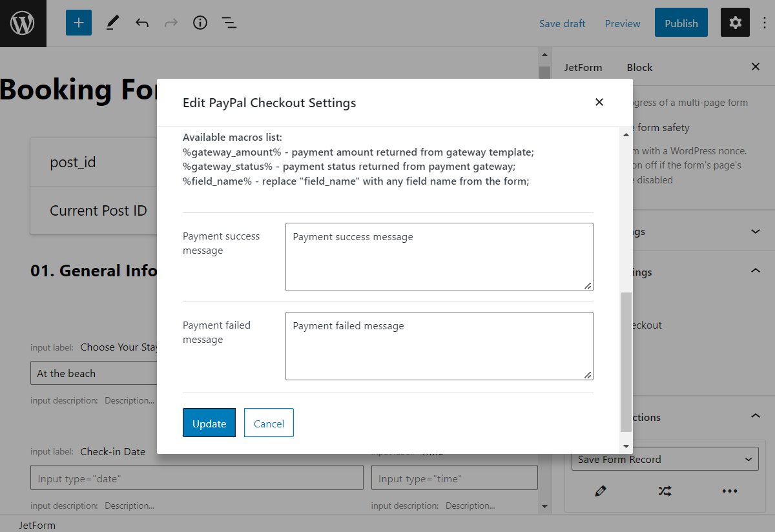Screen dimensions: 775x532
Task: Click the Update button
Action: pos(209,423)
